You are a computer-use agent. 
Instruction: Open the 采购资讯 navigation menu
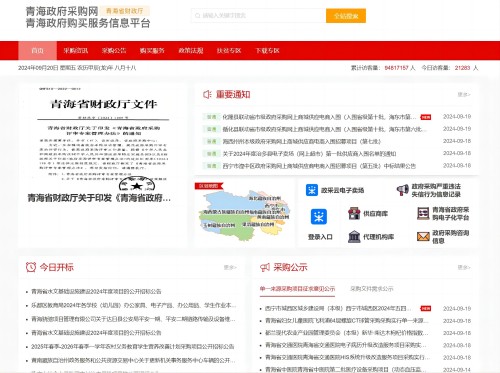76,51
